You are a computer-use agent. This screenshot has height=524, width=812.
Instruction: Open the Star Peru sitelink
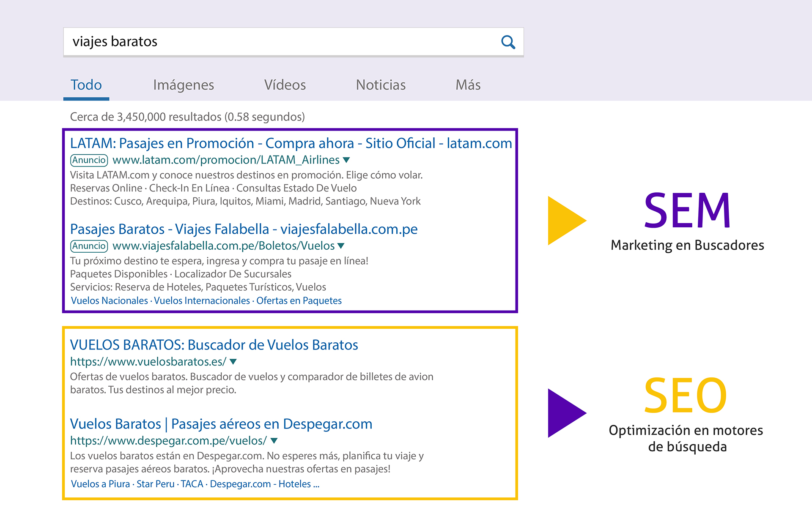(155, 484)
